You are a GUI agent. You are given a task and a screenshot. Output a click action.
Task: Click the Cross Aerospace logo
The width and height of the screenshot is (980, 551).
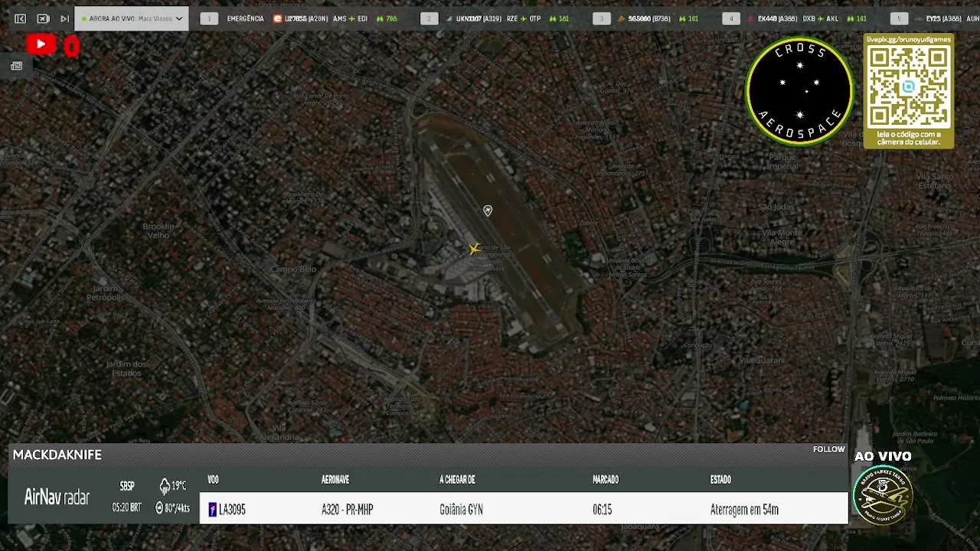[x=800, y=91]
